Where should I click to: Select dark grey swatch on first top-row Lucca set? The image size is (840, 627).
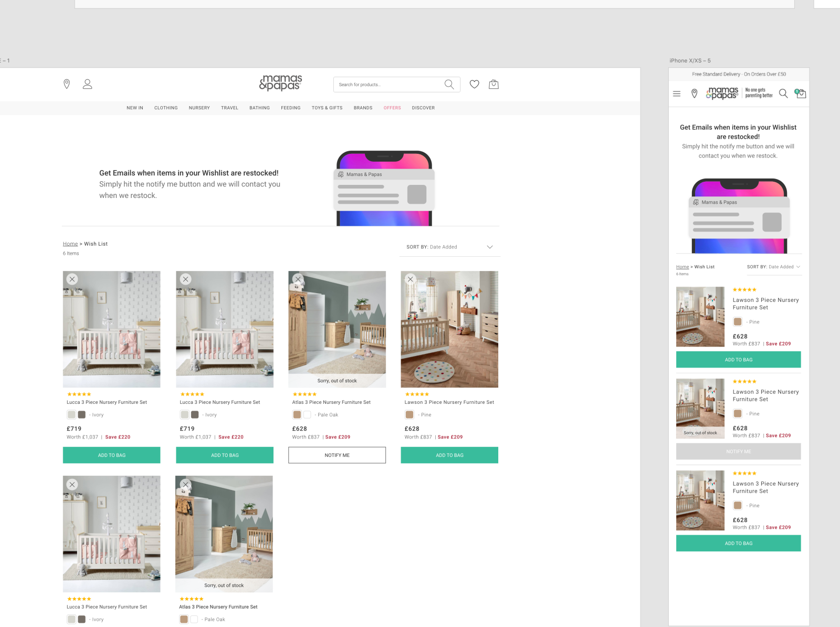[x=82, y=415]
